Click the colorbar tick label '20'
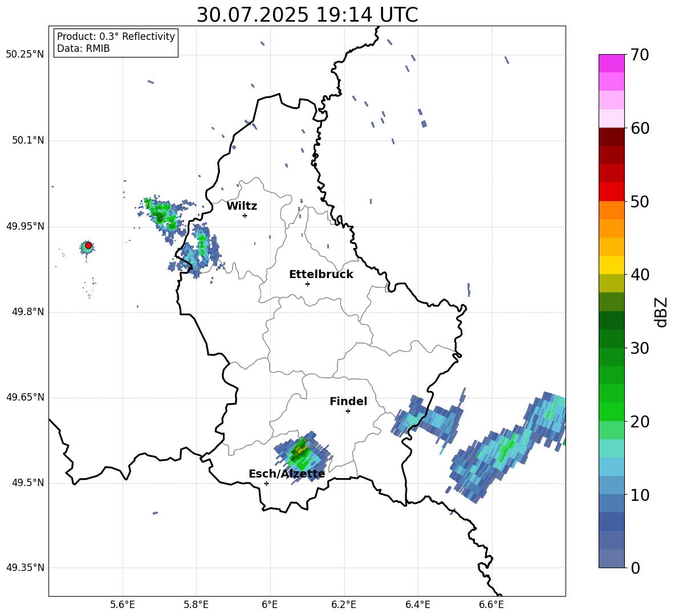Image resolution: width=675 pixels, height=616 pixels. (640, 421)
